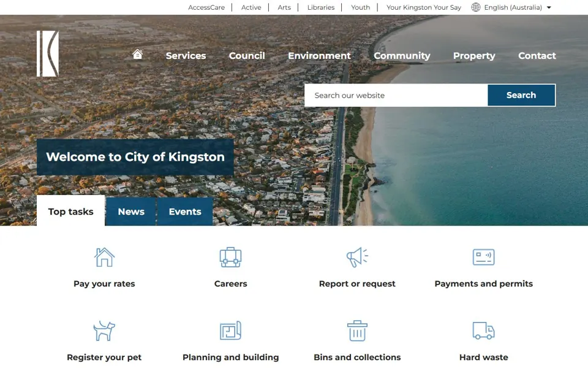Click the dog Register your pet icon
Image resolution: width=588 pixels, height=368 pixels.
tap(104, 331)
